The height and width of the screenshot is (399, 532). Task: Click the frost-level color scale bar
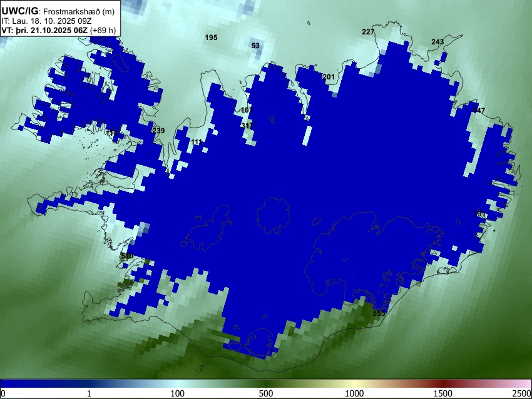pos(266,384)
